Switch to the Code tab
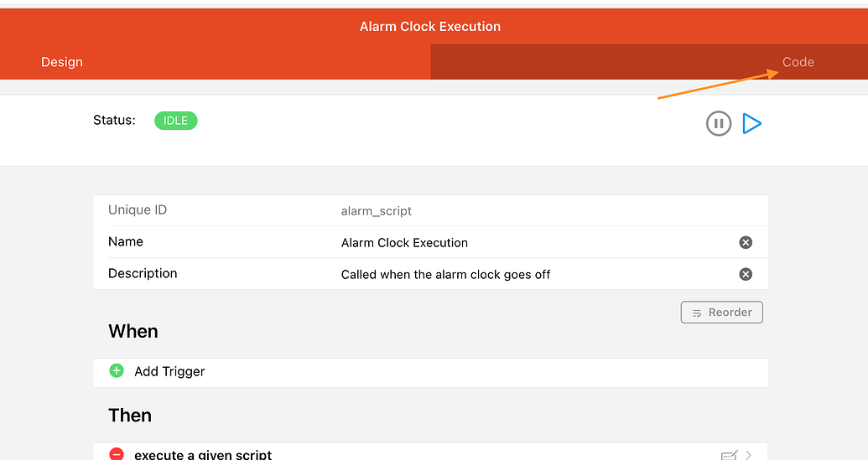 798,62
